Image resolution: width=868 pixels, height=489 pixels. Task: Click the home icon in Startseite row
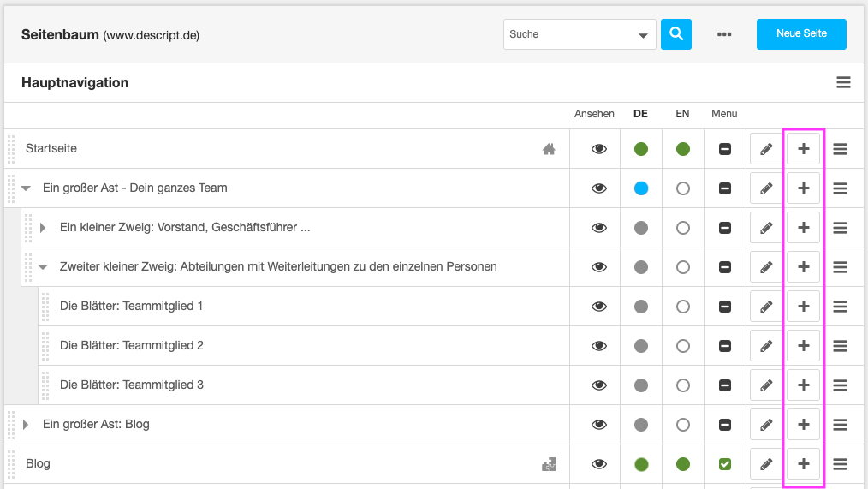tap(549, 149)
